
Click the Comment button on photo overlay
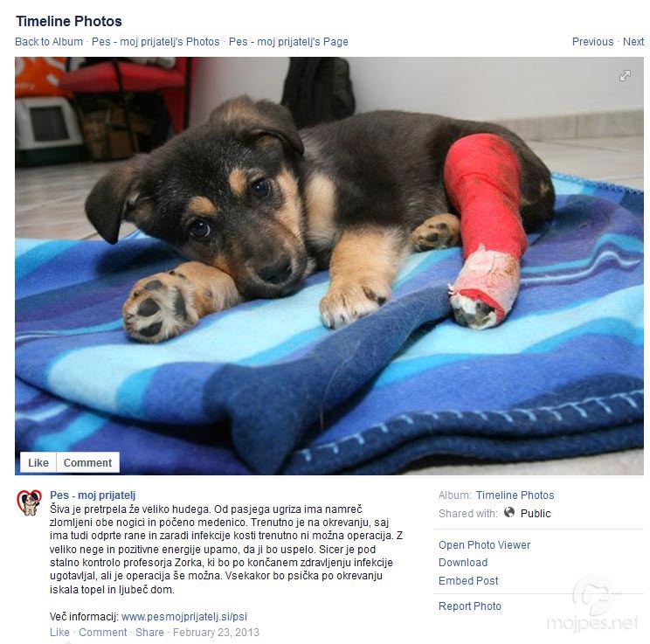(87, 462)
